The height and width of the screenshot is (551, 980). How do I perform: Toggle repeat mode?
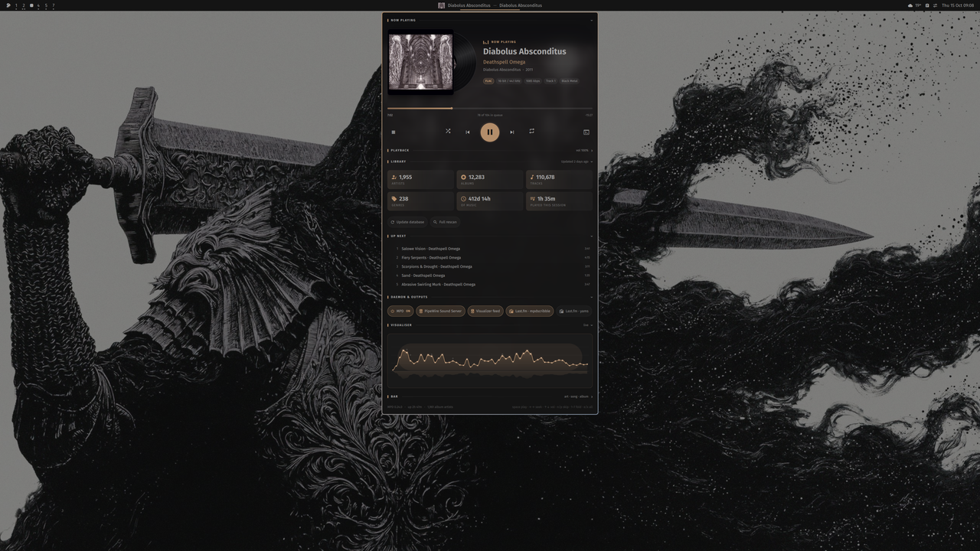click(531, 131)
